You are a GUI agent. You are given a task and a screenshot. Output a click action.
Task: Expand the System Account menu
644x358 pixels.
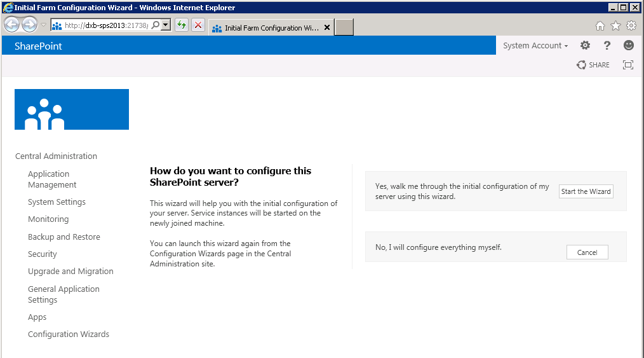535,46
